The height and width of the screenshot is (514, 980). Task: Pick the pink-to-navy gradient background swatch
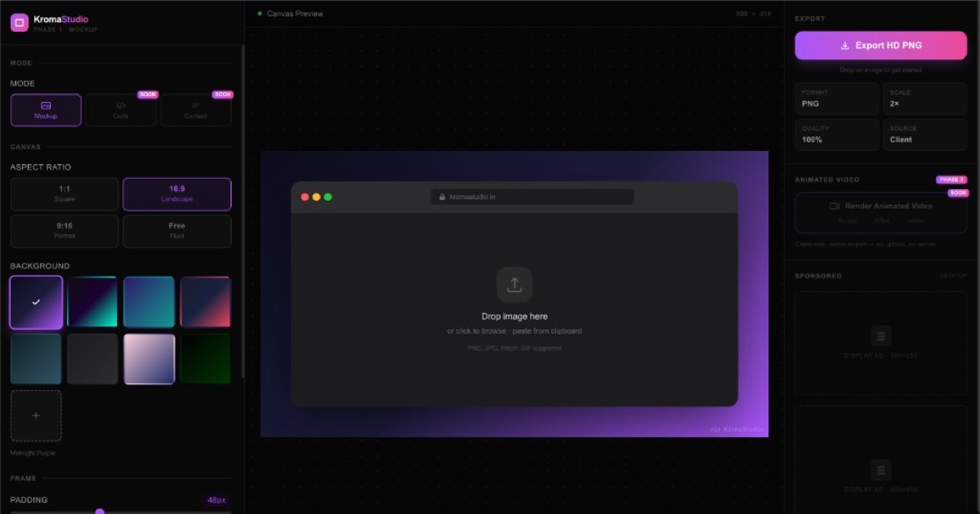click(149, 359)
